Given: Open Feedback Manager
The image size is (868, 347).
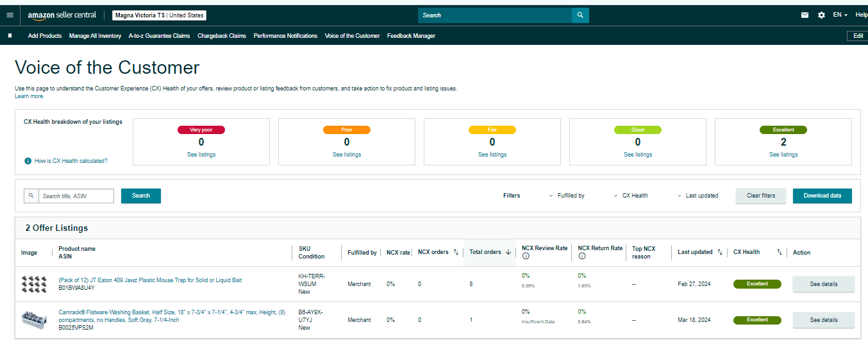Looking at the screenshot, I should 411,36.
